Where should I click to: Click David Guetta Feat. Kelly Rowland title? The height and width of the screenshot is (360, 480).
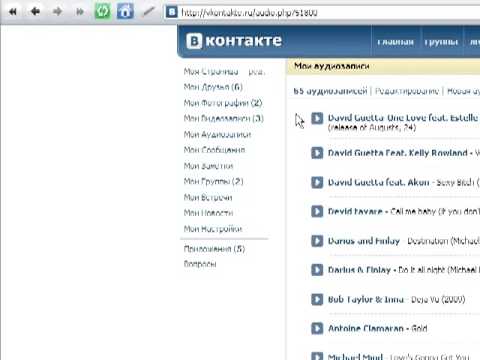tap(398, 153)
